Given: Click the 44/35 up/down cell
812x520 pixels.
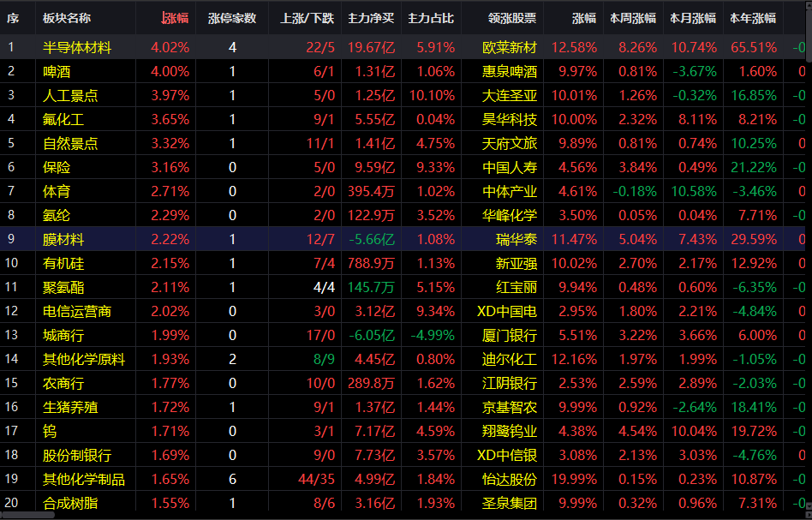Looking at the screenshot, I should 316,479.
